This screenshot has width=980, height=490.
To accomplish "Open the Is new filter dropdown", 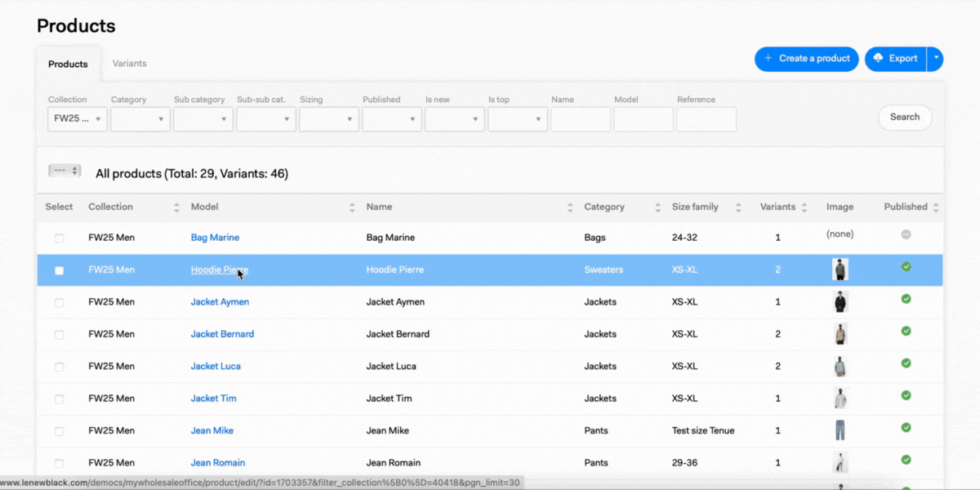I will point(455,119).
